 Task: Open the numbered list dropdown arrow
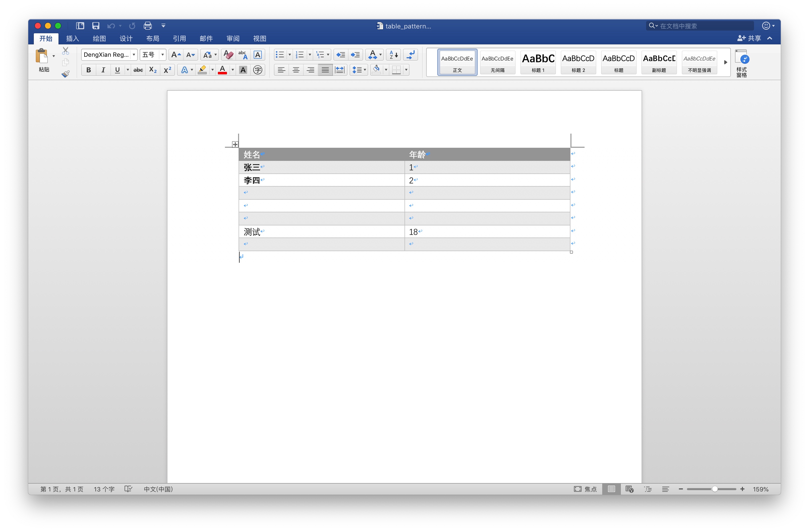point(310,55)
